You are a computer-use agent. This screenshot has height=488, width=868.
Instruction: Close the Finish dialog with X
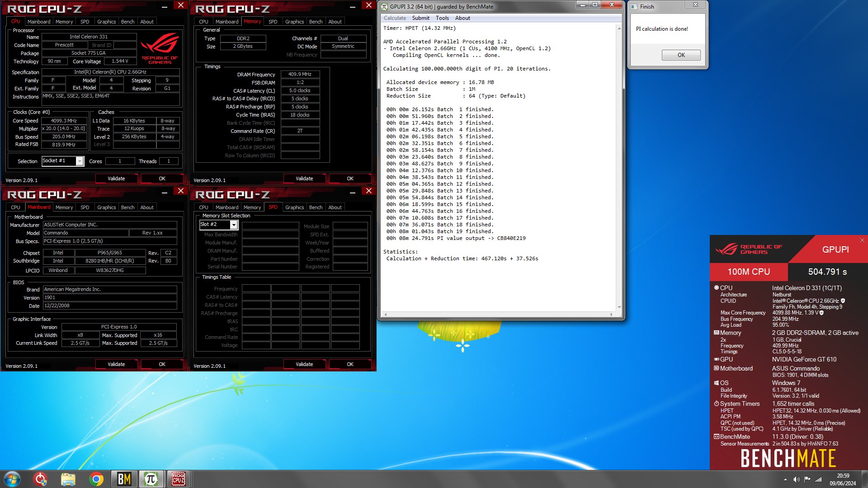695,5
